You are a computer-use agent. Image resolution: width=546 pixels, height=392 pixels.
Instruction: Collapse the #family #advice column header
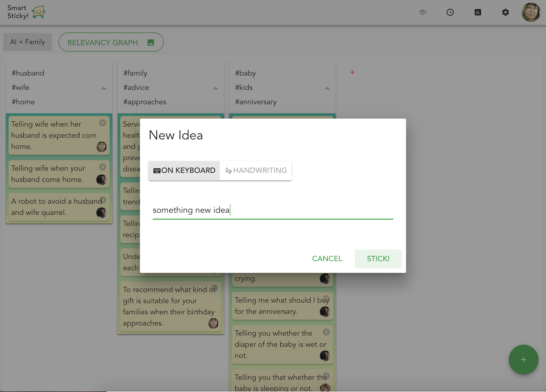216,88
